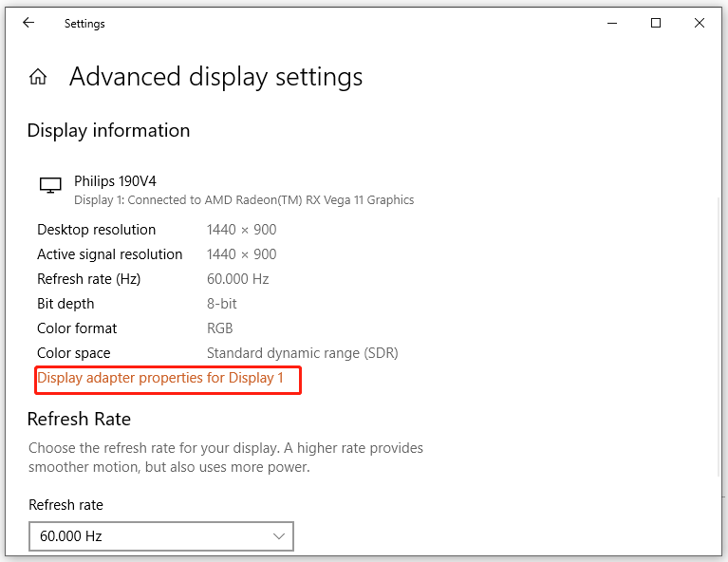Maximize the Settings window
This screenshot has width=728, height=562.
656,23
